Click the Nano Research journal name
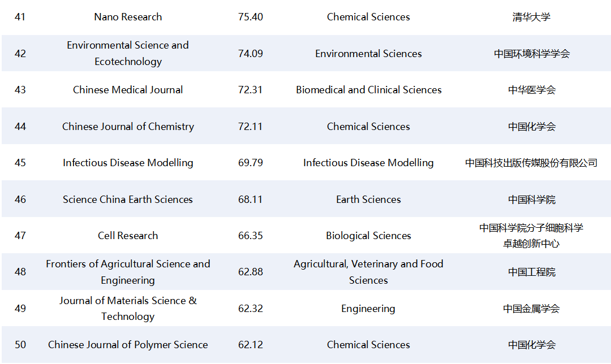Image resolution: width=611 pixels, height=364 pixels. pos(128,17)
